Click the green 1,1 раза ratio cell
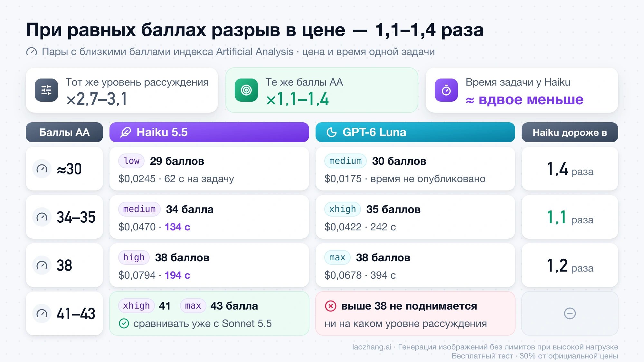Viewport: 644px width, 362px height. point(570,217)
